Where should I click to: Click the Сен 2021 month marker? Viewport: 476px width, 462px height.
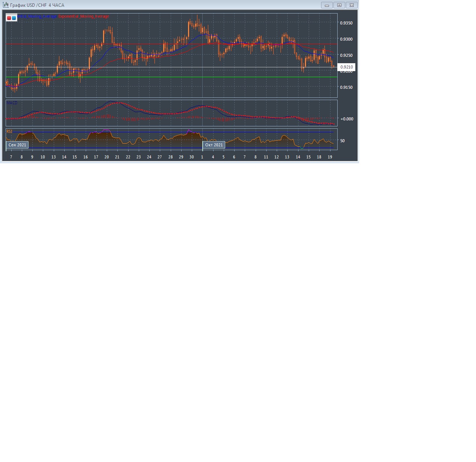(17, 145)
